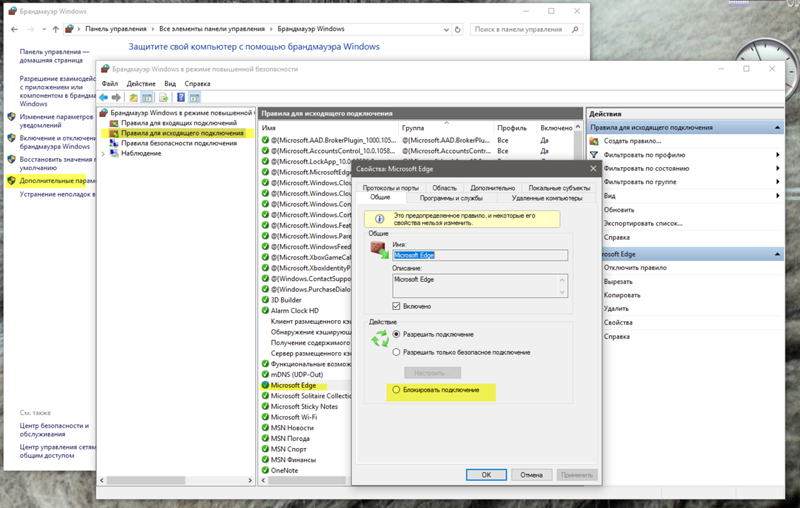Click the Отмена button
Image resolution: width=800 pixels, height=508 pixels.
[x=532, y=475]
